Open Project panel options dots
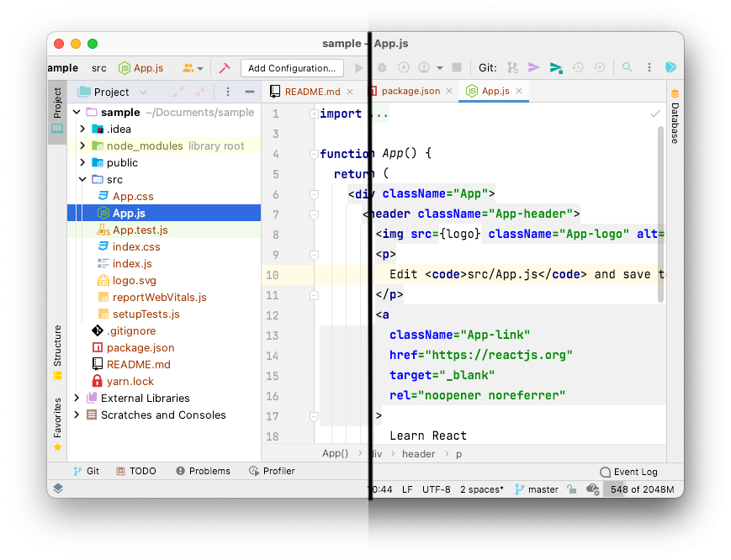The image size is (731, 560). tap(227, 92)
